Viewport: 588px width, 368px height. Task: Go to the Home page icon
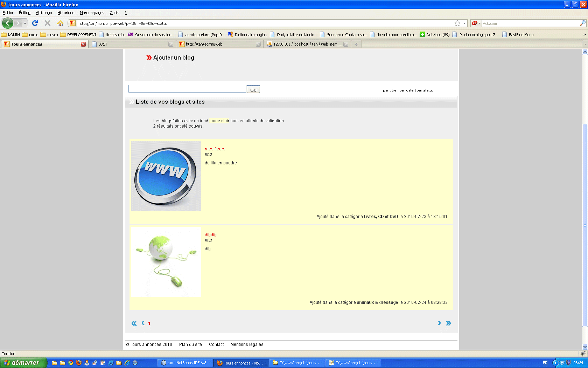coord(60,23)
